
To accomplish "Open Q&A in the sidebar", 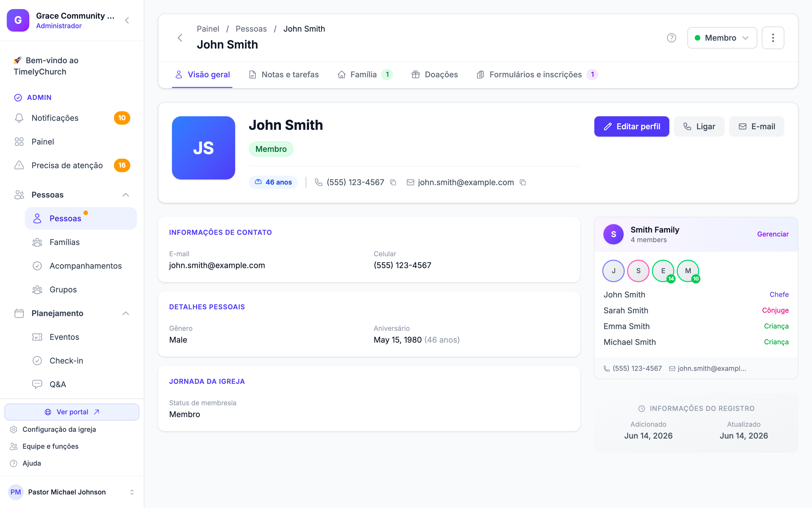I will pos(81,384).
